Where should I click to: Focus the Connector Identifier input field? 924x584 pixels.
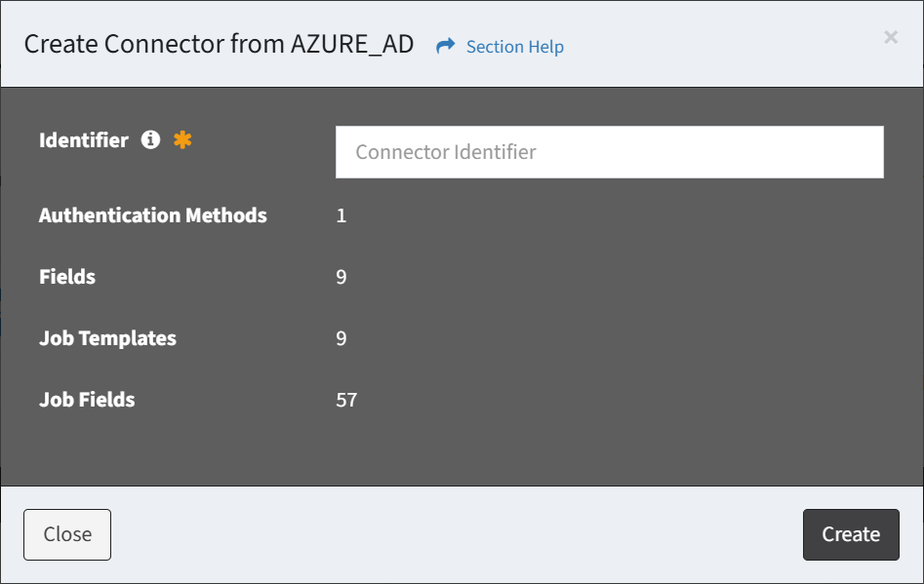point(609,152)
